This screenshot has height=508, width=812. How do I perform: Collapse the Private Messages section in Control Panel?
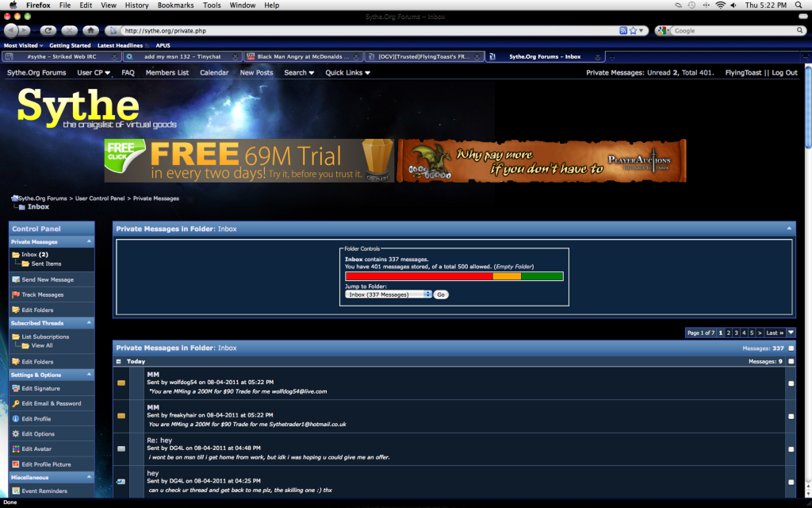click(x=89, y=241)
